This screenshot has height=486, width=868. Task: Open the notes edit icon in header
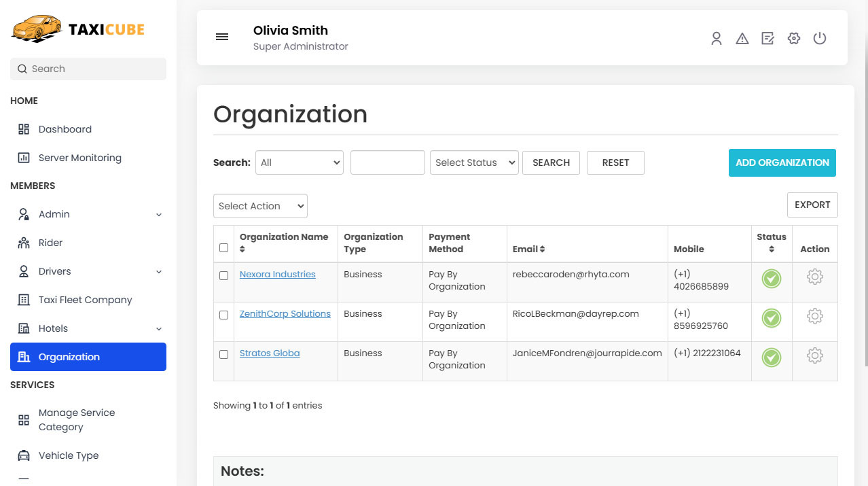[x=767, y=39]
